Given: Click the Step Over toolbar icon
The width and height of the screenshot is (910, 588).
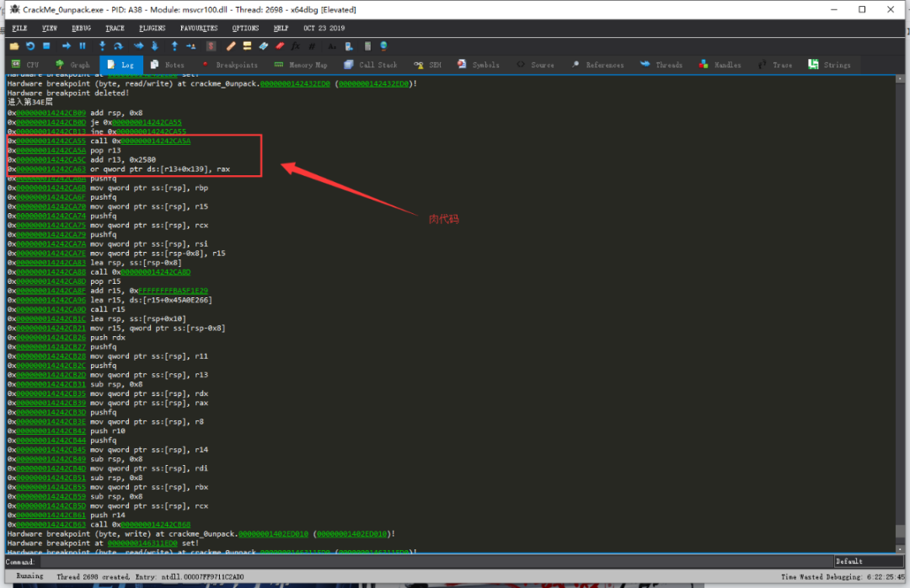Looking at the screenshot, I should (x=119, y=45).
